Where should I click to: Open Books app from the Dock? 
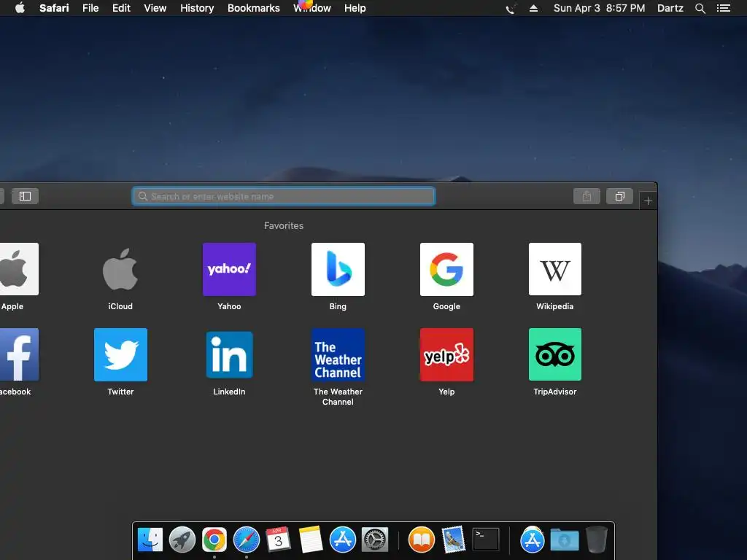tap(421, 540)
